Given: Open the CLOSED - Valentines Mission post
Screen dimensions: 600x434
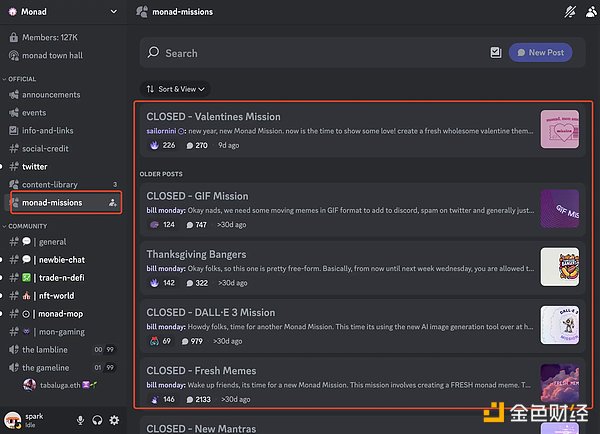Looking at the screenshot, I should click(213, 117).
